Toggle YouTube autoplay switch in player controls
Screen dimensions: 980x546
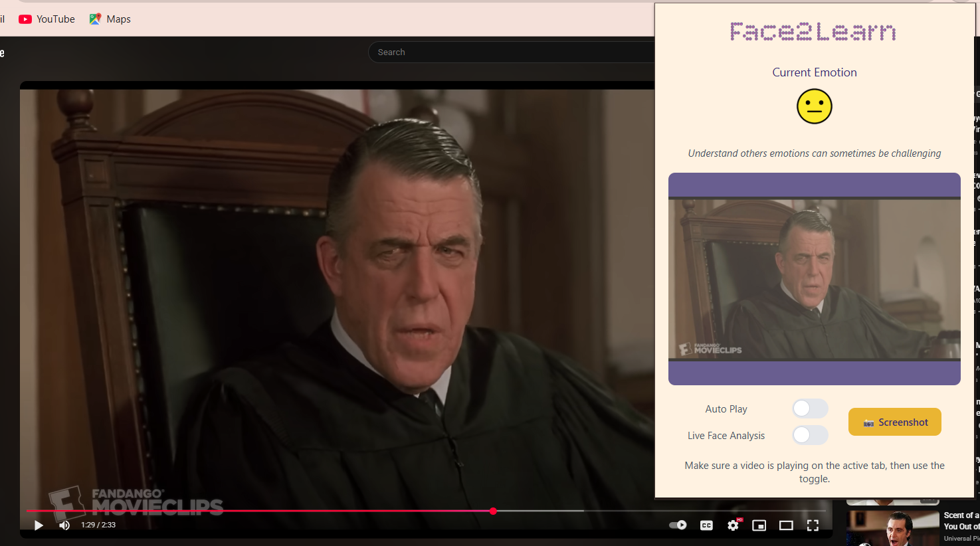pos(678,525)
